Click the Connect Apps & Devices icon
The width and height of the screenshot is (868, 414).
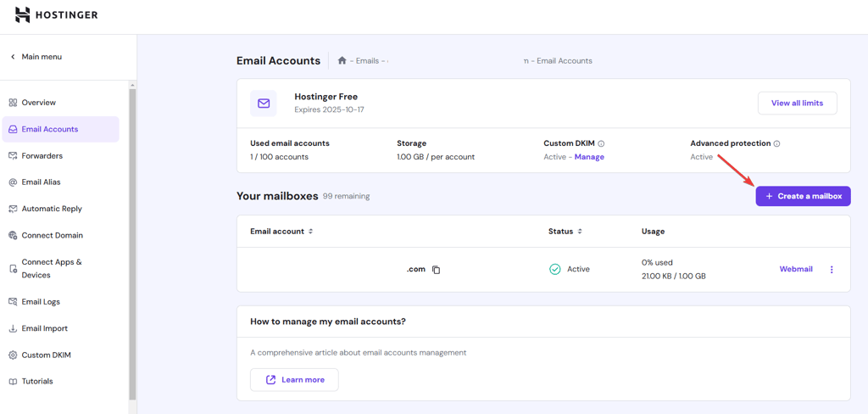(x=13, y=269)
